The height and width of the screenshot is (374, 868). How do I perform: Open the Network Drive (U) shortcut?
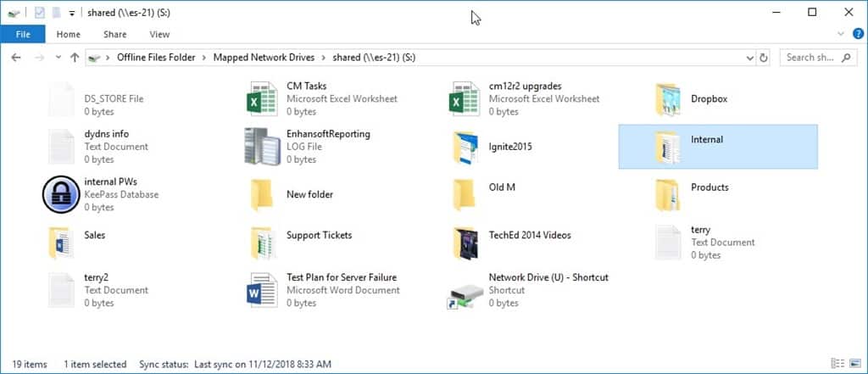coord(465,290)
